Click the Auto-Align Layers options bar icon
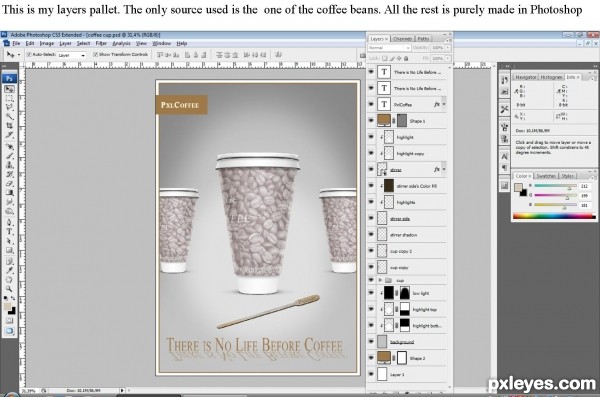The image size is (600, 397). coord(279,55)
